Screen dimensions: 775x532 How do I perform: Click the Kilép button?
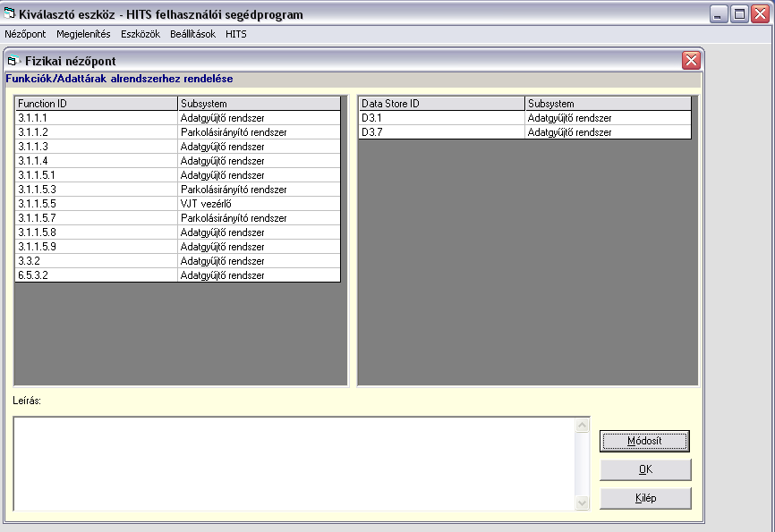pyautogui.click(x=645, y=498)
